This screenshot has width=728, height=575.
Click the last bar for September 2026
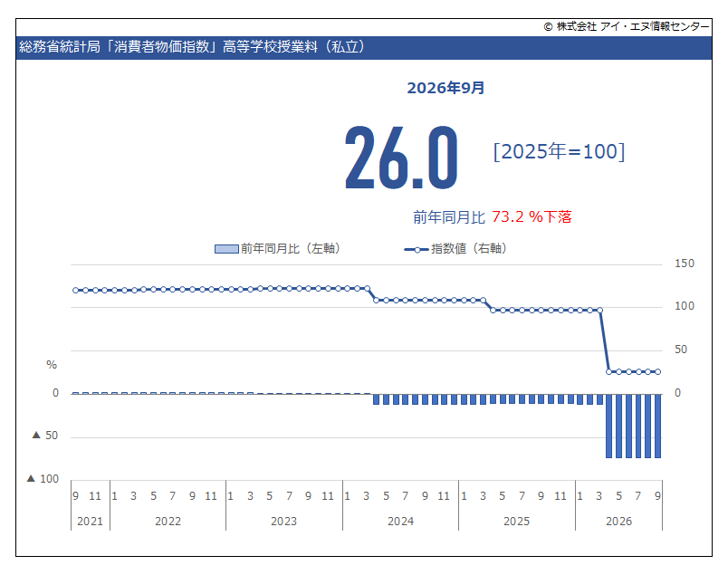tap(657, 426)
